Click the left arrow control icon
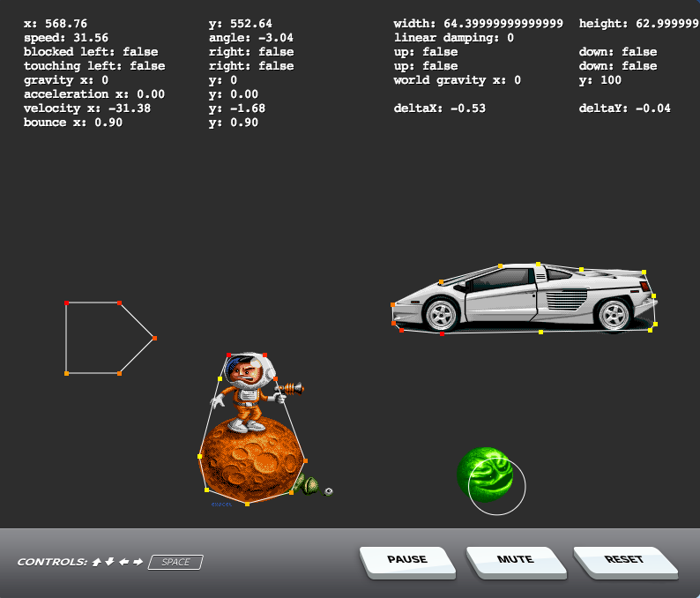Screen dimensions: 700x598 pyautogui.click(x=124, y=562)
